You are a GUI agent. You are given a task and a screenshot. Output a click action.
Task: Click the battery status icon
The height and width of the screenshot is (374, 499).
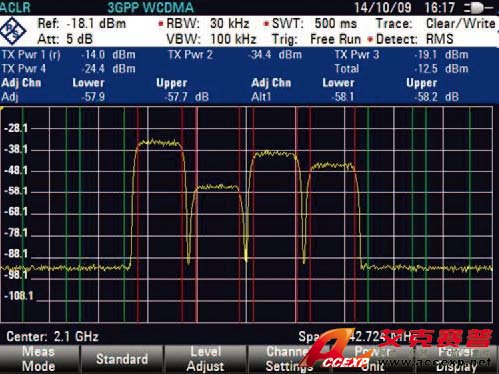479,8
